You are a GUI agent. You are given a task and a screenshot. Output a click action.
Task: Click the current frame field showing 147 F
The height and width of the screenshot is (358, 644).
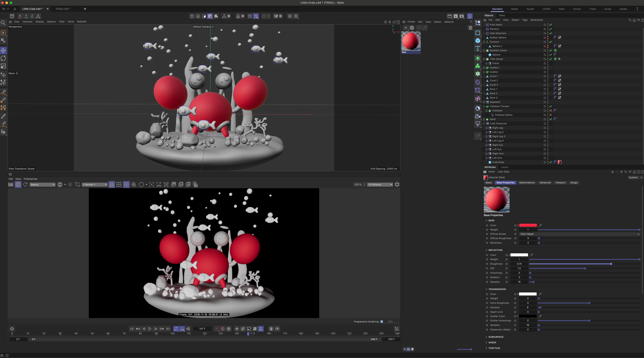[202, 329]
